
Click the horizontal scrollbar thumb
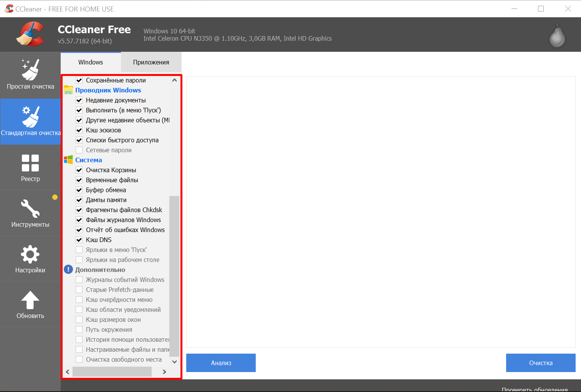pos(112,372)
